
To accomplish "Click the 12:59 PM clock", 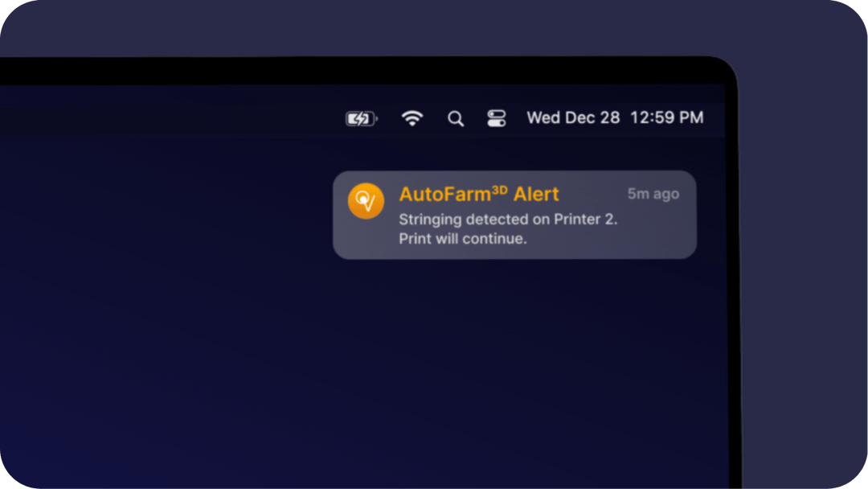I will (666, 117).
